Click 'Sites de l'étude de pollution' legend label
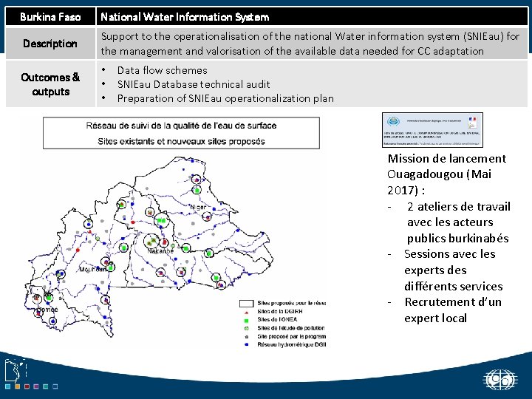 (291, 328)
